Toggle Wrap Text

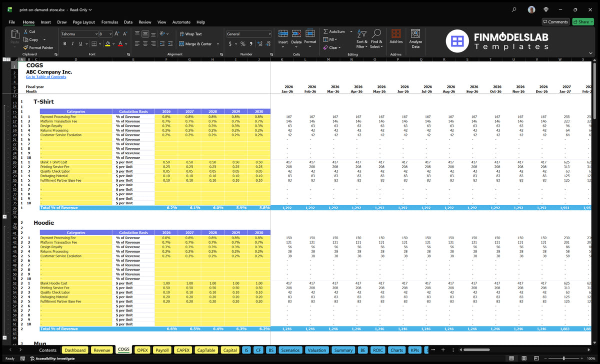click(190, 34)
